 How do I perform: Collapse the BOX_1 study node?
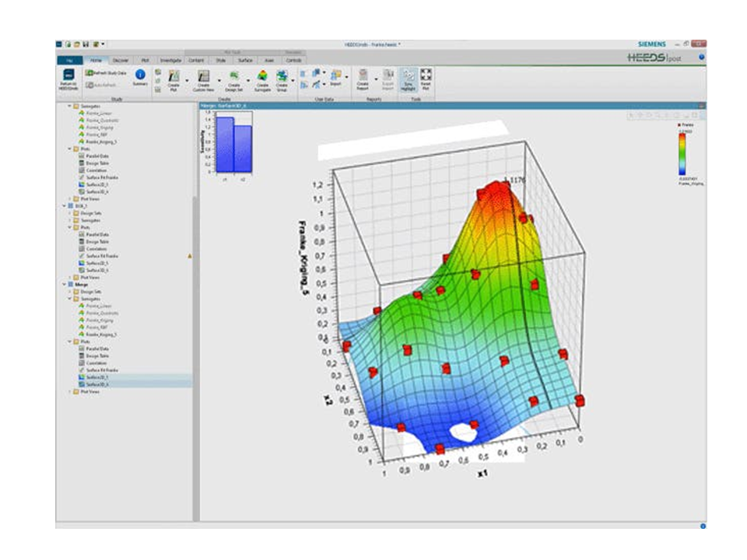(65, 206)
